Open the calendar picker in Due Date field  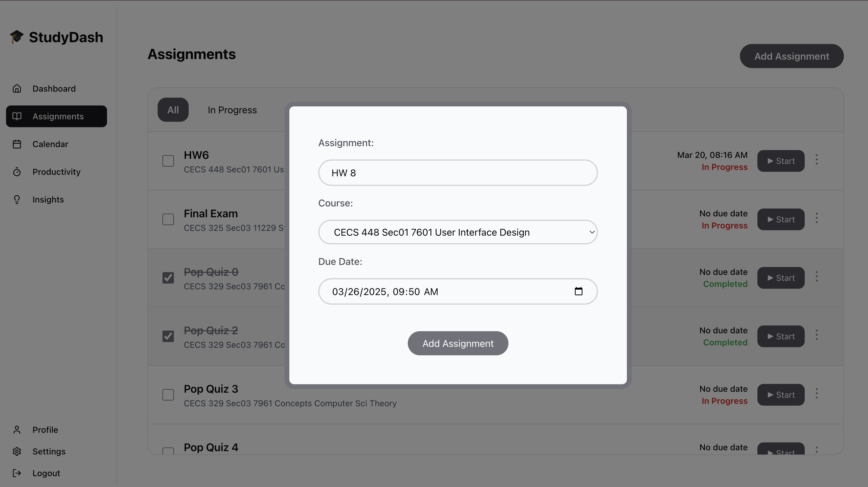coord(578,291)
